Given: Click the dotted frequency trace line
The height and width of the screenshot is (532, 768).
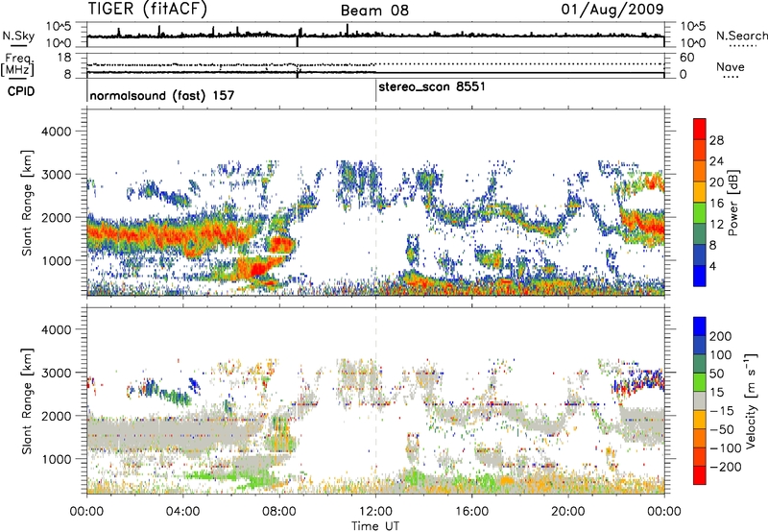Looking at the screenshot, I should (x=375, y=64).
